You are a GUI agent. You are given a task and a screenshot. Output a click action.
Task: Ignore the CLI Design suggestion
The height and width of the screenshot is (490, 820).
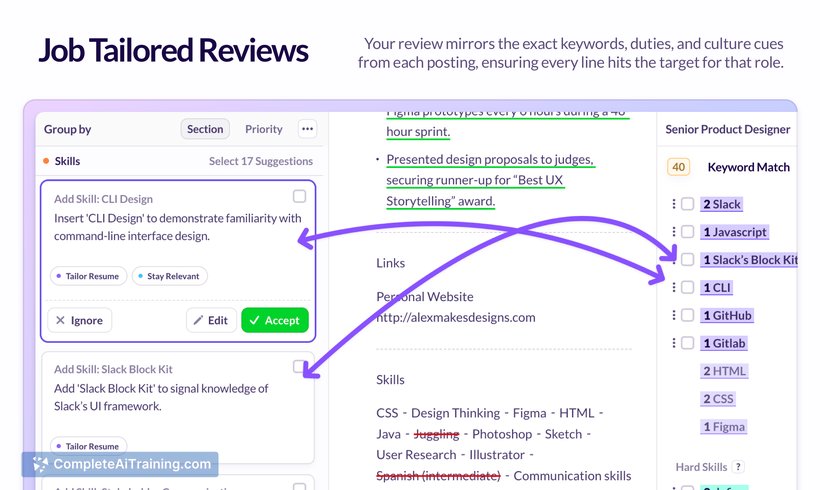click(79, 320)
